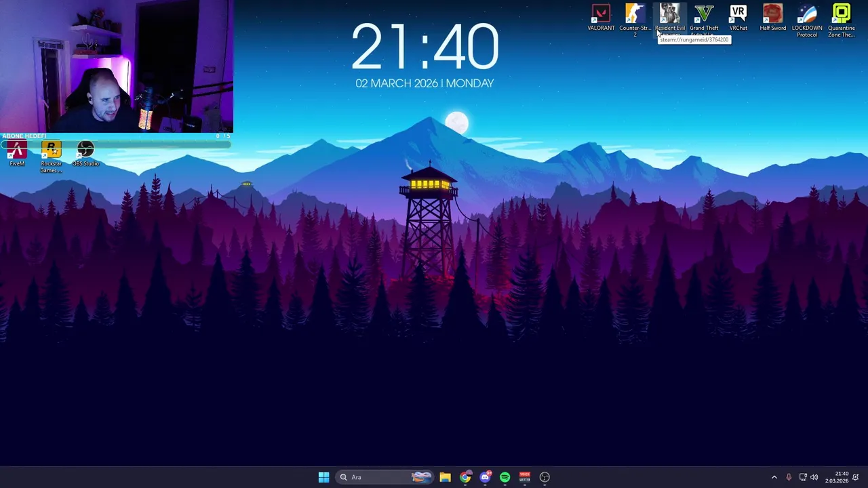Click the taskbar search box labeled Ara

[384, 477]
